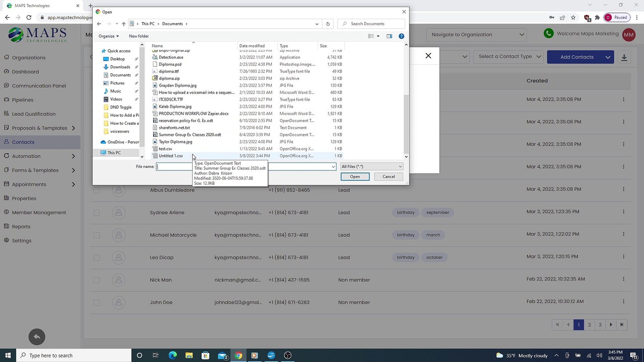
Task: Show the preview pane in the Open dialog
Action: tap(389, 36)
